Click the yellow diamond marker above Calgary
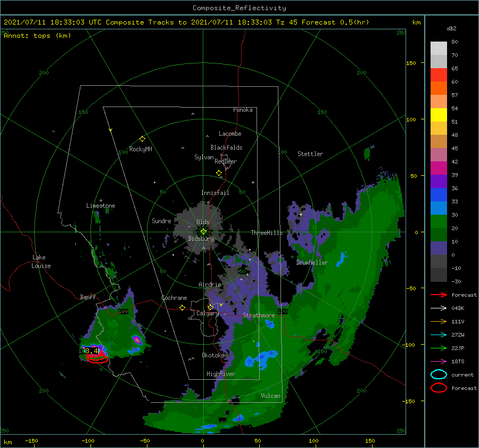The width and height of the screenshot is (479, 448). [x=210, y=307]
